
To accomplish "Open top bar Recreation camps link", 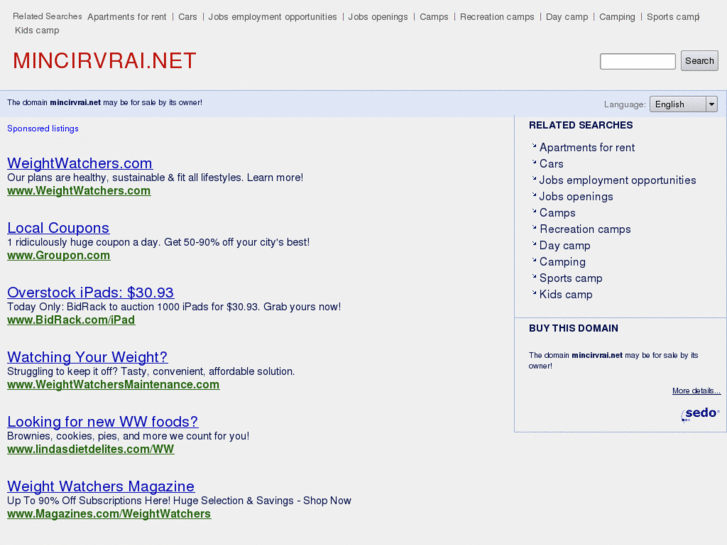I will tap(497, 17).
